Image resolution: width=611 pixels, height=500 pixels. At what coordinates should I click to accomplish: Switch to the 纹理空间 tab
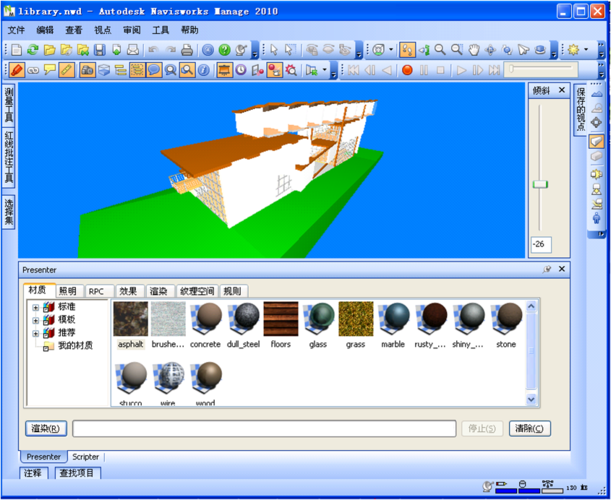pos(197,291)
